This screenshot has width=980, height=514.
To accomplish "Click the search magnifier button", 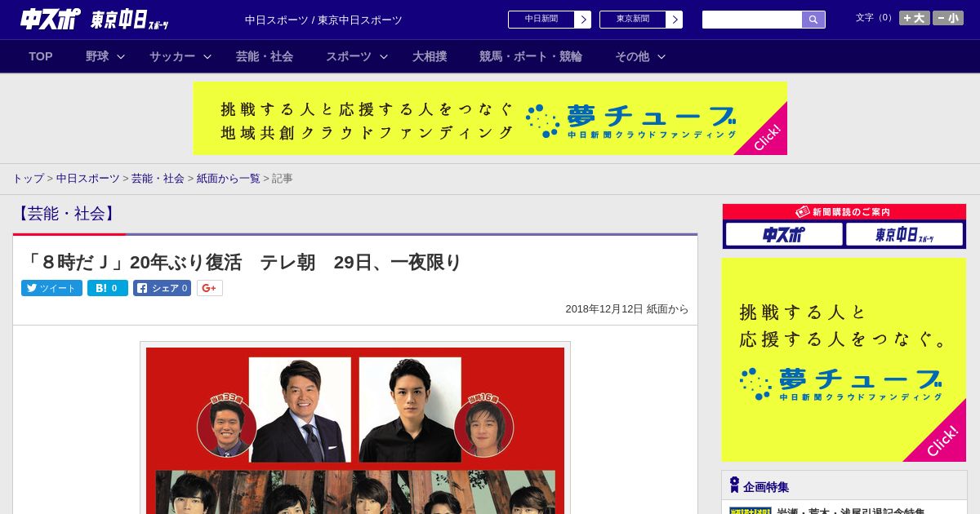I will tap(813, 20).
